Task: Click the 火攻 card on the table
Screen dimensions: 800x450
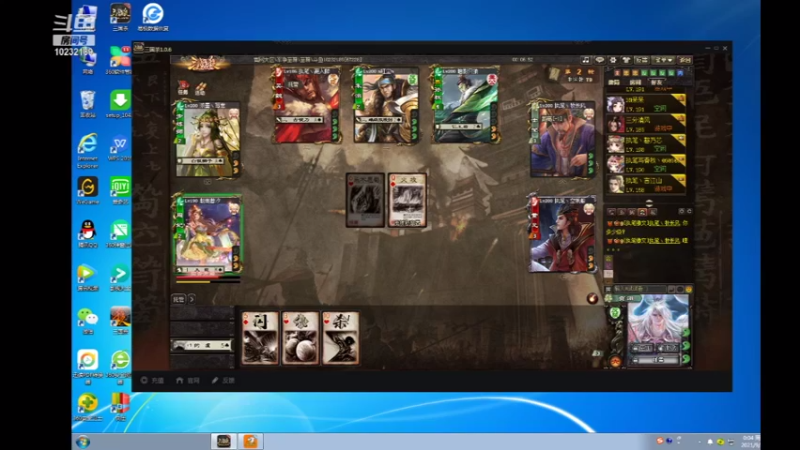Action: pos(407,200)
